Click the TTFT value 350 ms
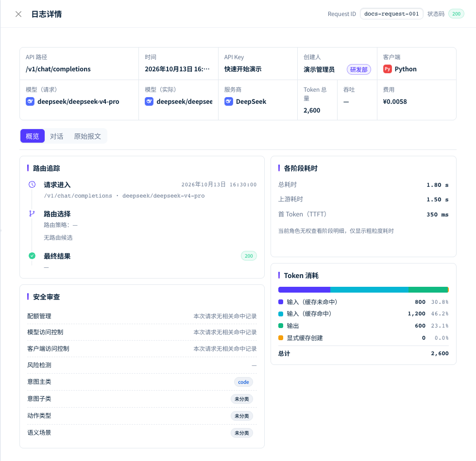Screen dimensions: 476x461 pos(438,214)
